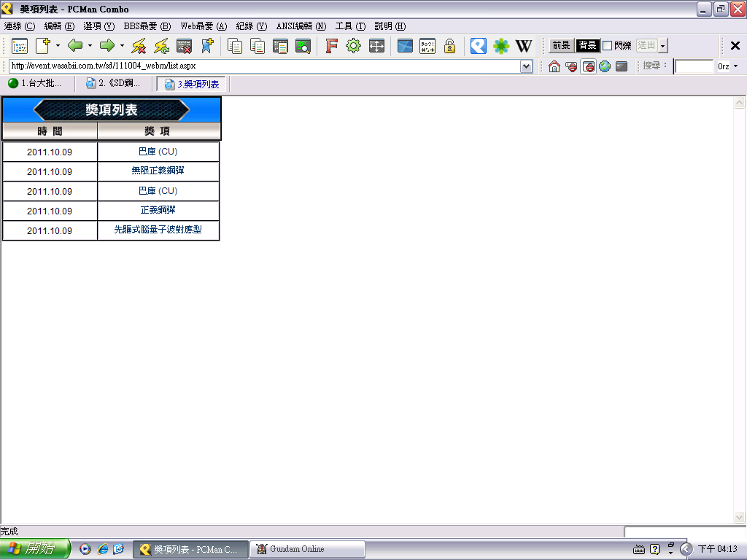Click the Wikipedia W toolbar icon

(x=524, y=46)
